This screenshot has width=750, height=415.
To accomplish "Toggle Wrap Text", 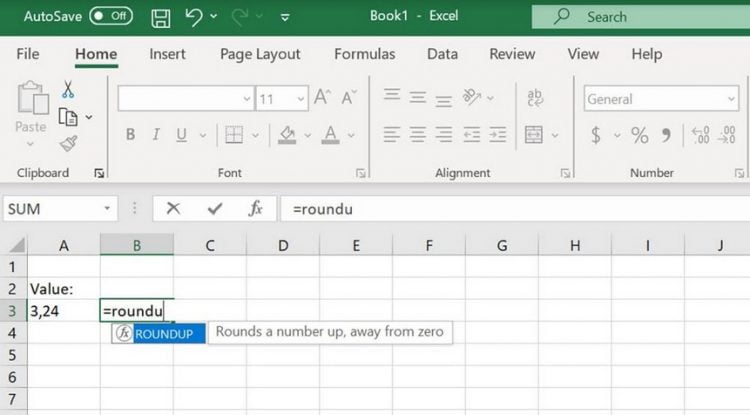I will 535,98.
